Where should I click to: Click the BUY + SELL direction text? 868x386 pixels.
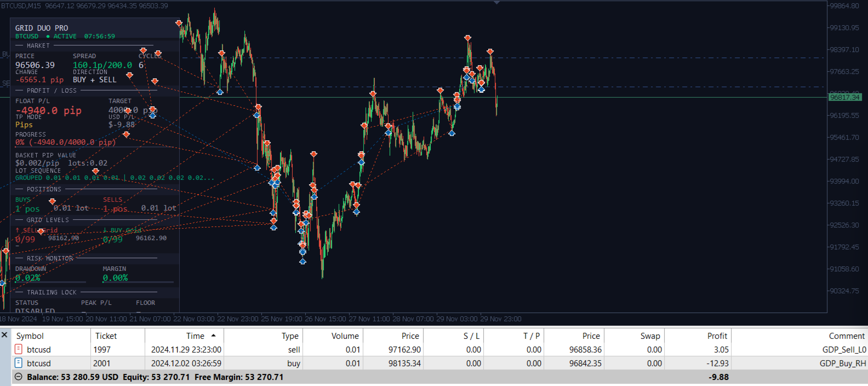click(x=95, y=80)
